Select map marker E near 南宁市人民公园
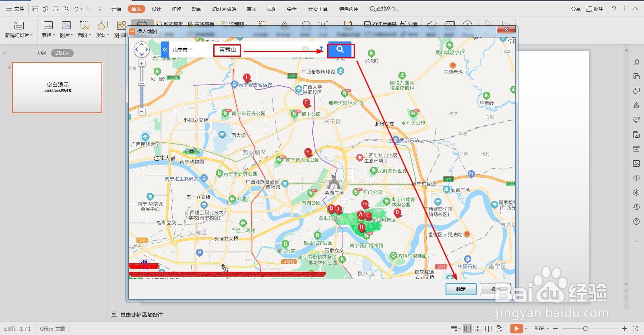 pos(308,153)
